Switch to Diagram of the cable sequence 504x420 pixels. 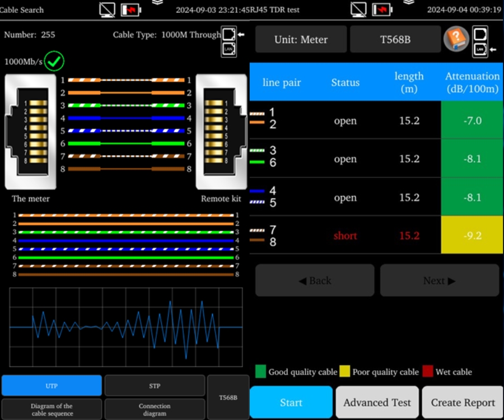pos(52,409)
